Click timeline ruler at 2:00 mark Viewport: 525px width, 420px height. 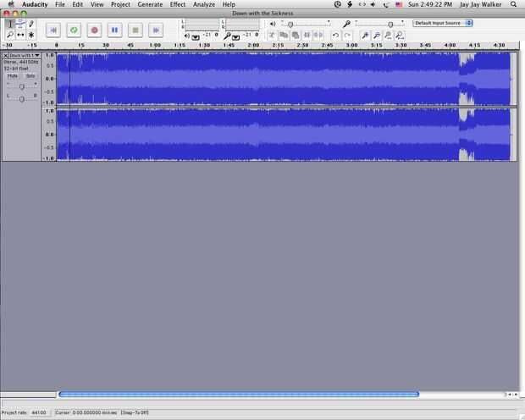253,45
